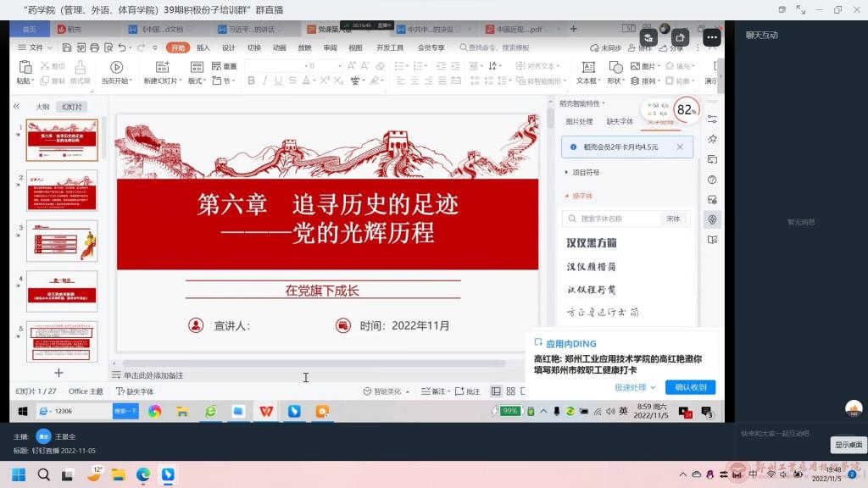Toggle italic formatting in the ribbon
Screen dimensions: 868x488
click(262, 80)
